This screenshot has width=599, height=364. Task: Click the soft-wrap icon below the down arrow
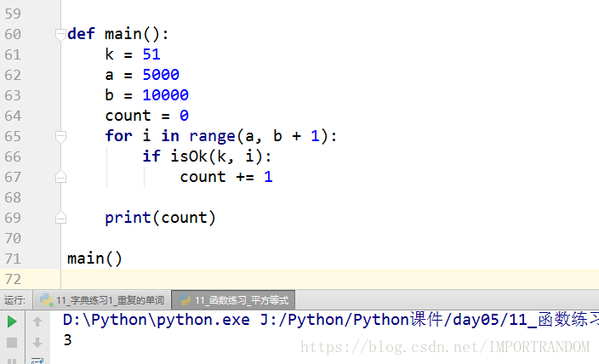[37, 361]
